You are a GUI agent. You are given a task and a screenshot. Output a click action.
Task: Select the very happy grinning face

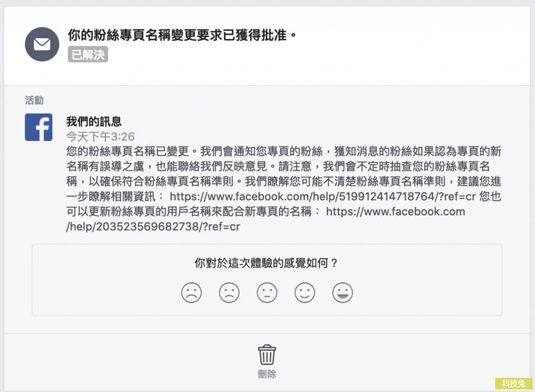(343, 293)
